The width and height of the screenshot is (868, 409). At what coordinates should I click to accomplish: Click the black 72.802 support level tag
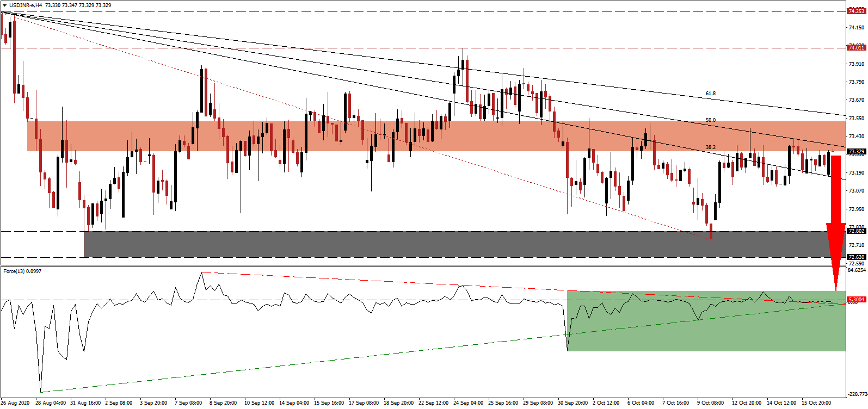click(x=856, y=231)
